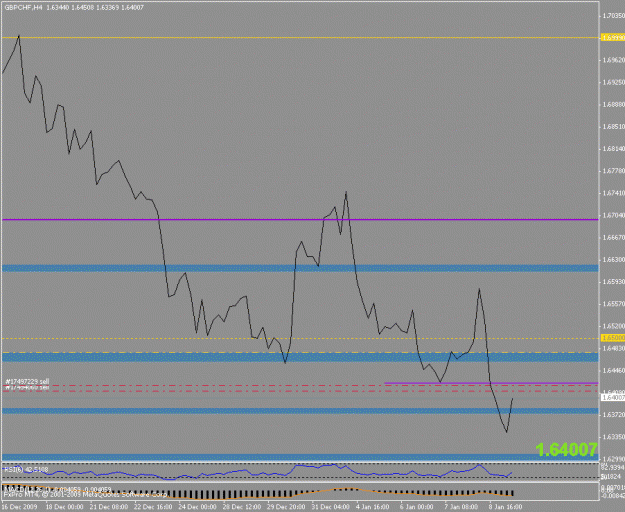Select the yellow horizontal line at the chart top
Viewport: 625px width, 512px height.
click(x=300, y=38)
